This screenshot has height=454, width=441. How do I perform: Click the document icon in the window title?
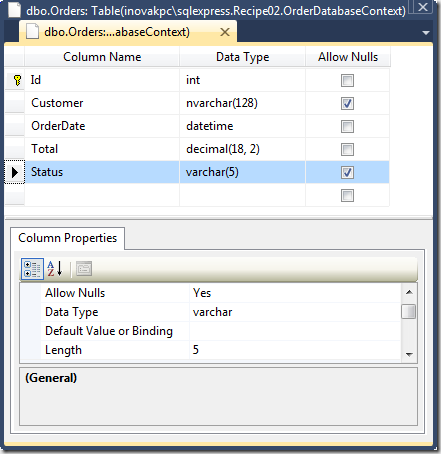[x=14, y=9]
